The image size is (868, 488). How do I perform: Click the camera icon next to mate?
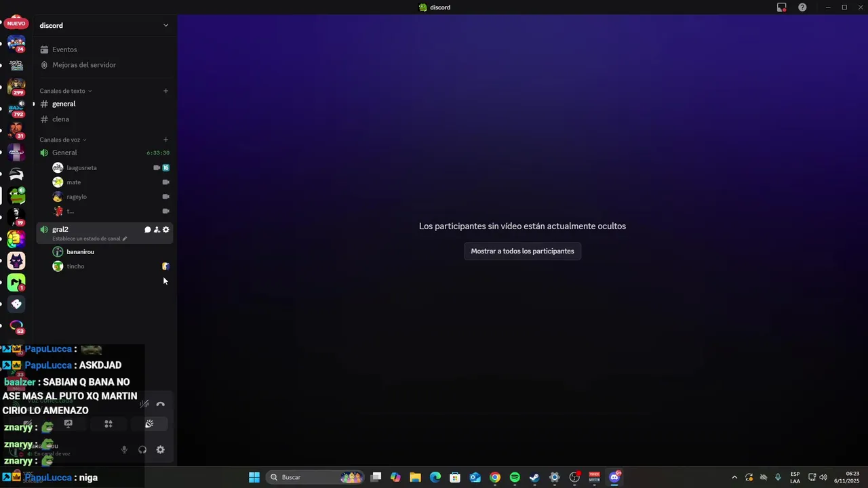[x=165, y=182]
